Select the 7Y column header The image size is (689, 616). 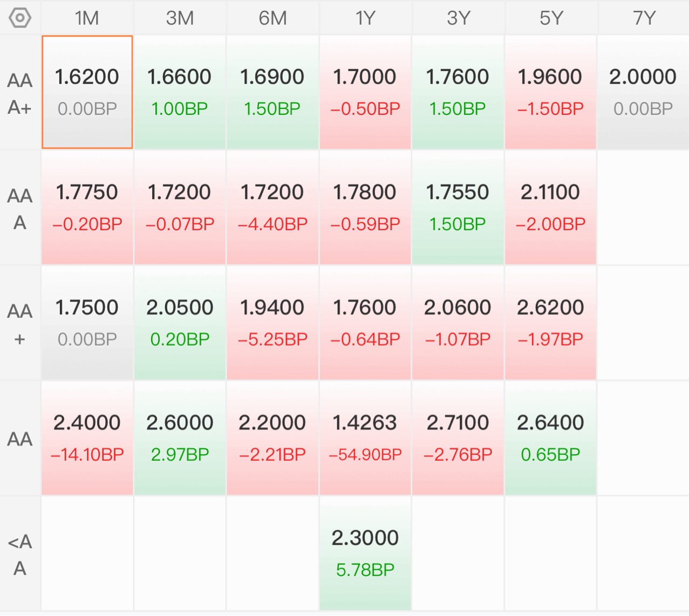643,18
